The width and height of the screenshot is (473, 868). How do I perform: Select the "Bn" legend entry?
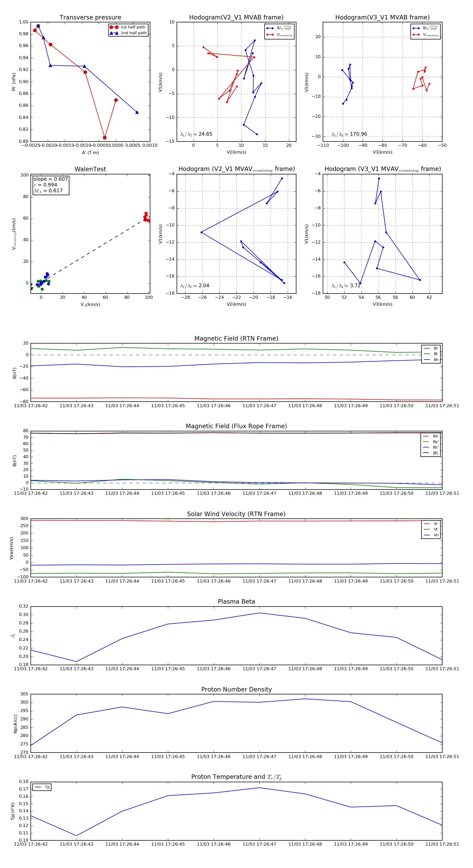pos(431,360)
